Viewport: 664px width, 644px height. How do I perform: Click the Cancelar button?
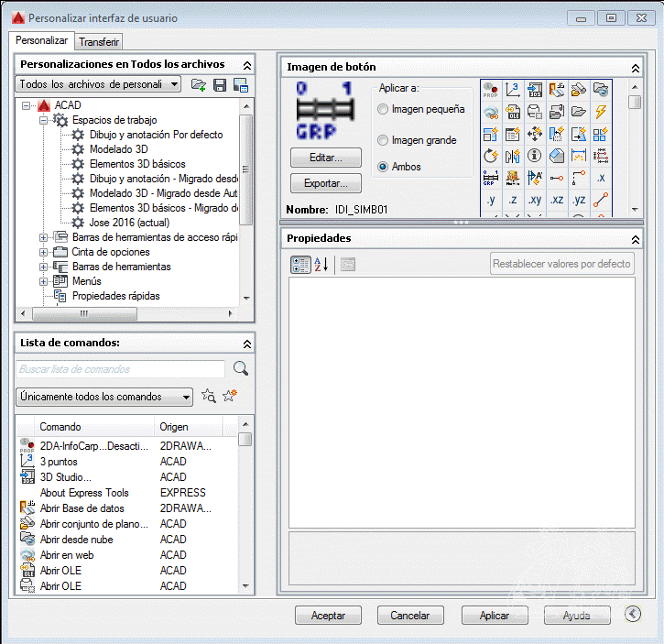coord(410,616)
